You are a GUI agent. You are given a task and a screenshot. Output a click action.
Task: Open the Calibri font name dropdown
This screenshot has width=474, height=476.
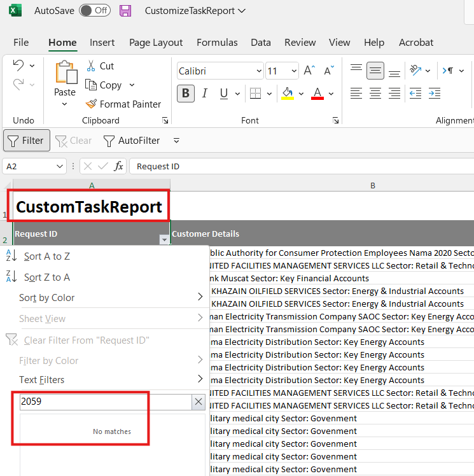[258, 71]
